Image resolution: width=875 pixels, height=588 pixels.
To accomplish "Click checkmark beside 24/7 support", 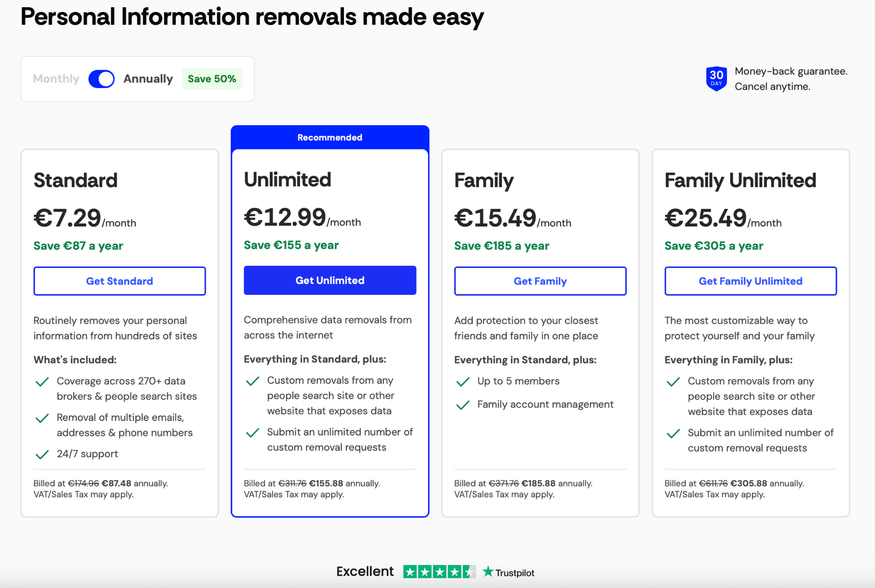I will pyautogui.click(x=42, y=455).
